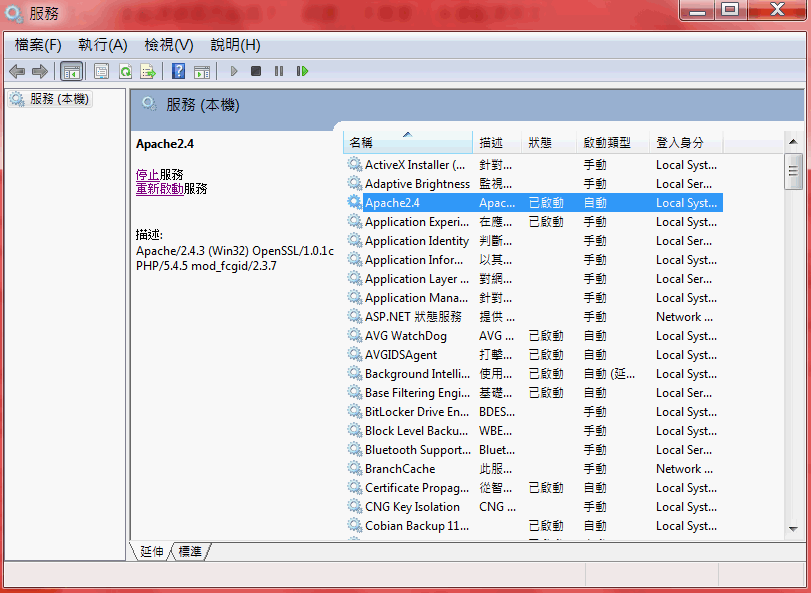Click the Forward arrow in toolbar
Image resolution: width=811 pixels, height=593 pixels.
point(40,71)
